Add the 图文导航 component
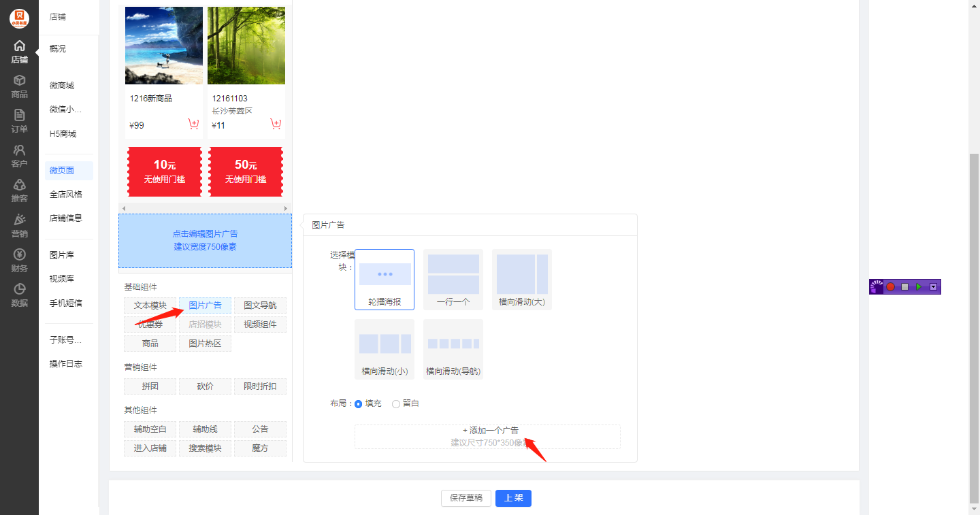 (x=260, y=305)
